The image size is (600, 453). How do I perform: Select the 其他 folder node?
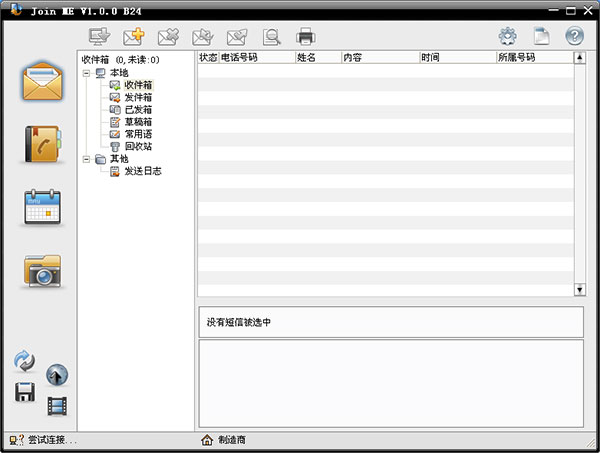[x=119, y=159]
